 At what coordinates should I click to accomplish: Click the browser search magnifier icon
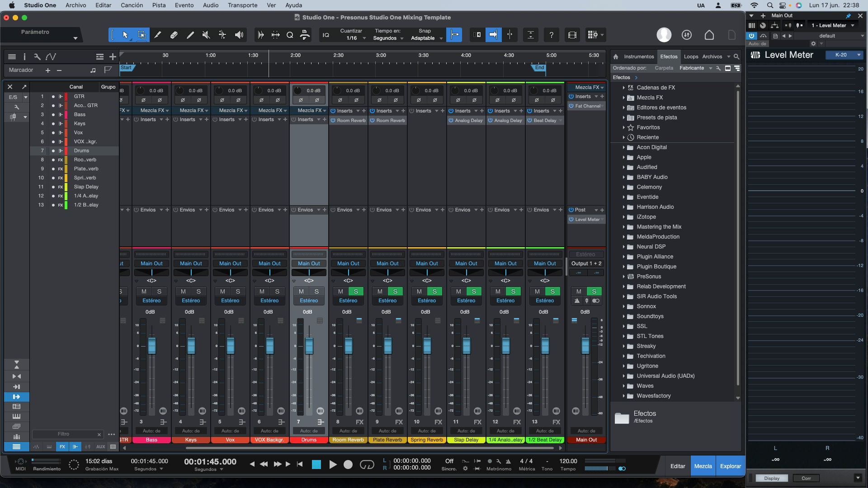736,56
